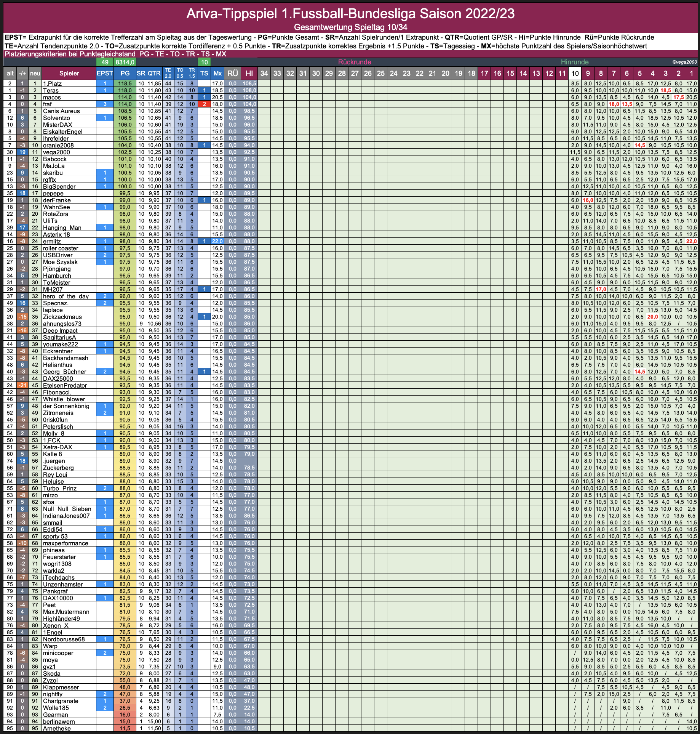
Task: Click player name 'Unzenhamster'
Action: [x=63, y=584]
